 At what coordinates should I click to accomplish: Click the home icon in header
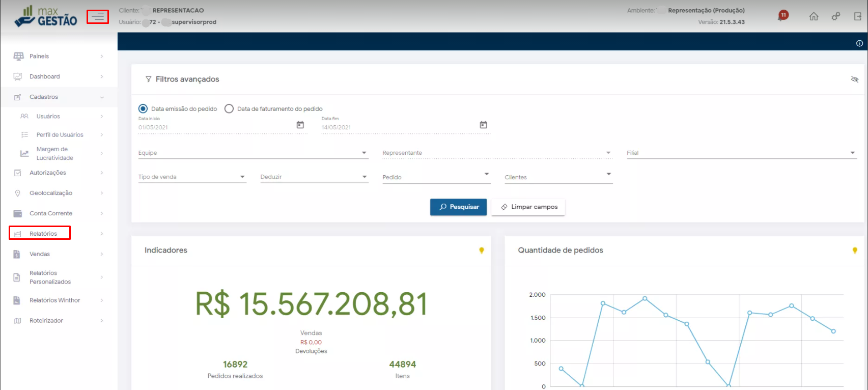pyautogui.click(x=814, y=16)
